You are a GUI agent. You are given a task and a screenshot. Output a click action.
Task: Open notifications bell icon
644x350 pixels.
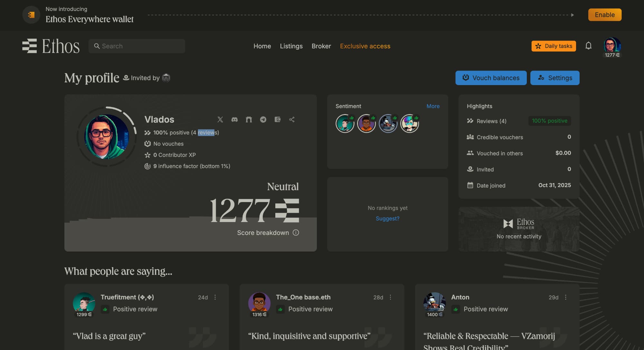click(588, 46)
